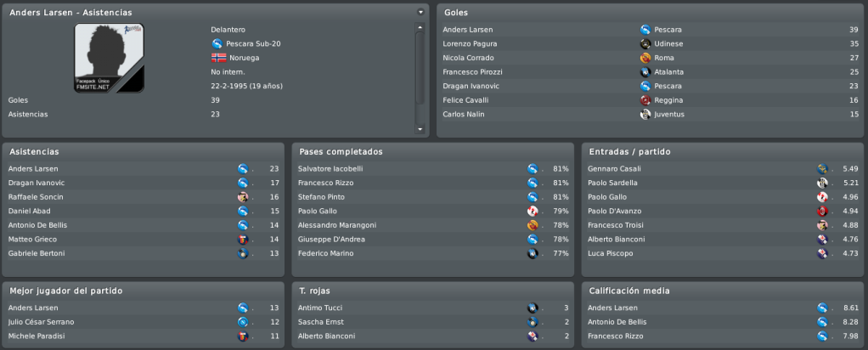Click the Udinese club badge icon
The height and width of the screenshot is (350, 868).
click(645, 44)
